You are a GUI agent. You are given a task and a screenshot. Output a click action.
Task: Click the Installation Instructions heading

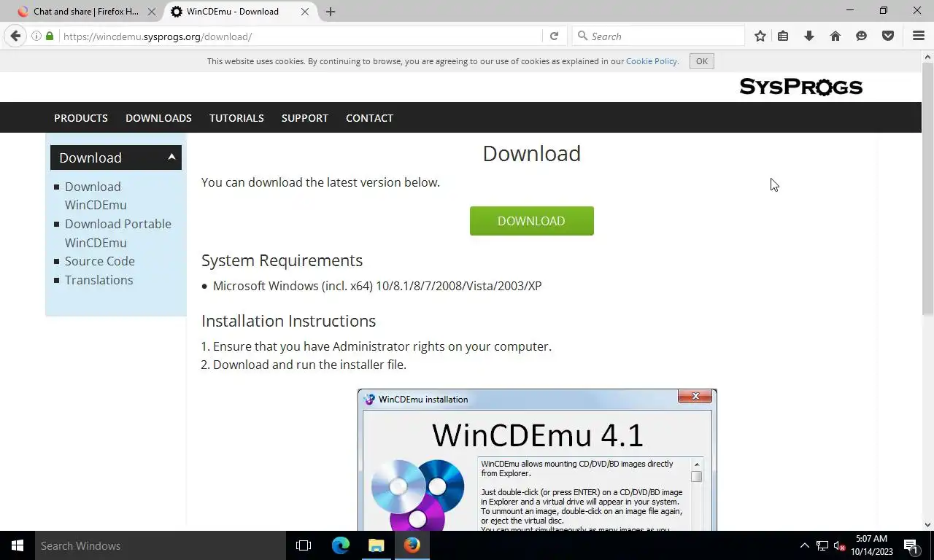[288, 321]
